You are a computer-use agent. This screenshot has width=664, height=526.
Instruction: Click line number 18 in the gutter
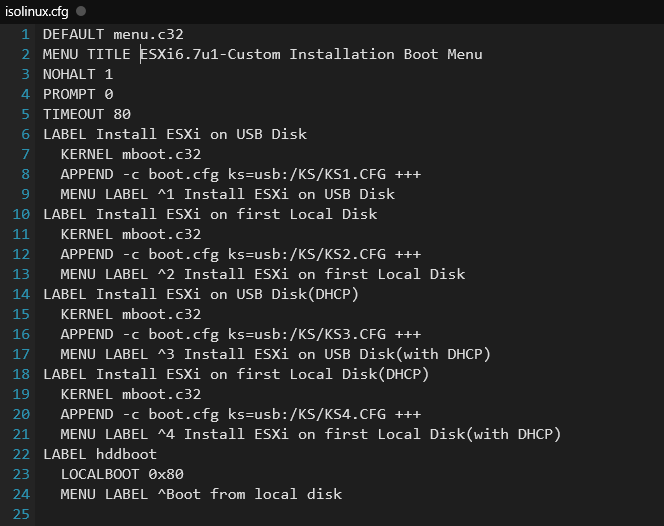pos(21,374)
